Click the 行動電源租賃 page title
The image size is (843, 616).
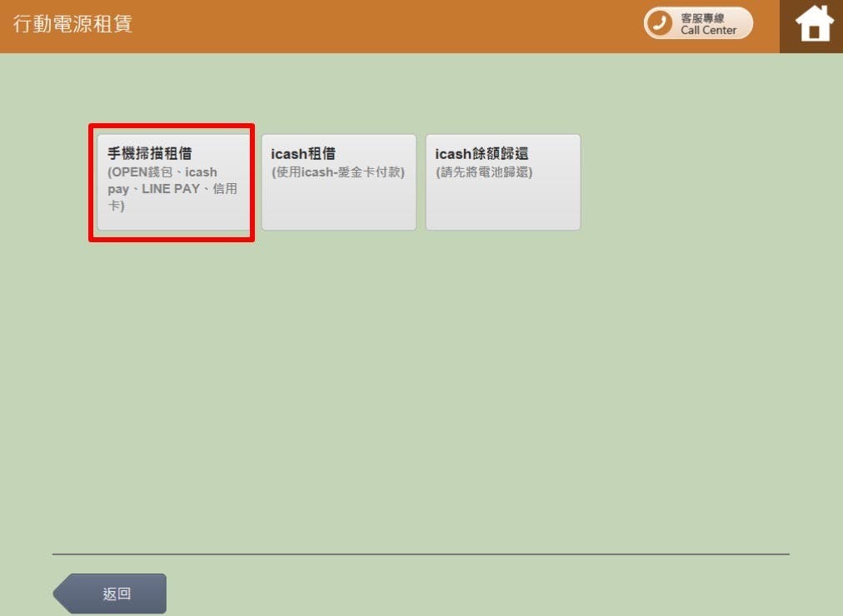point(72,23)
